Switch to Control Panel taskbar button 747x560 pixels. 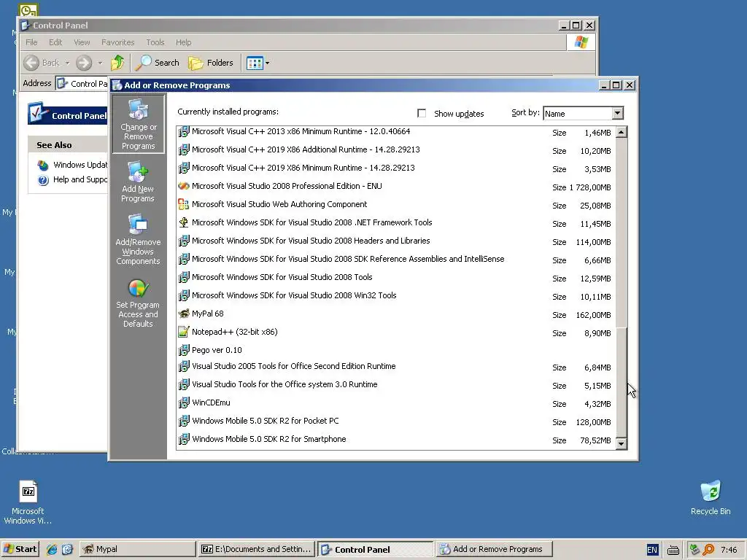click(x=376, y=549)
